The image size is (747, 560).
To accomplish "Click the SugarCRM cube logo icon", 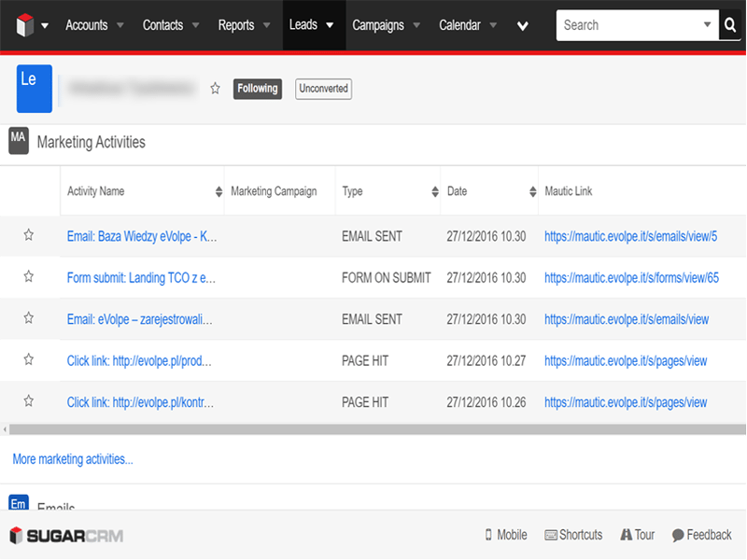I will [24, 25].
